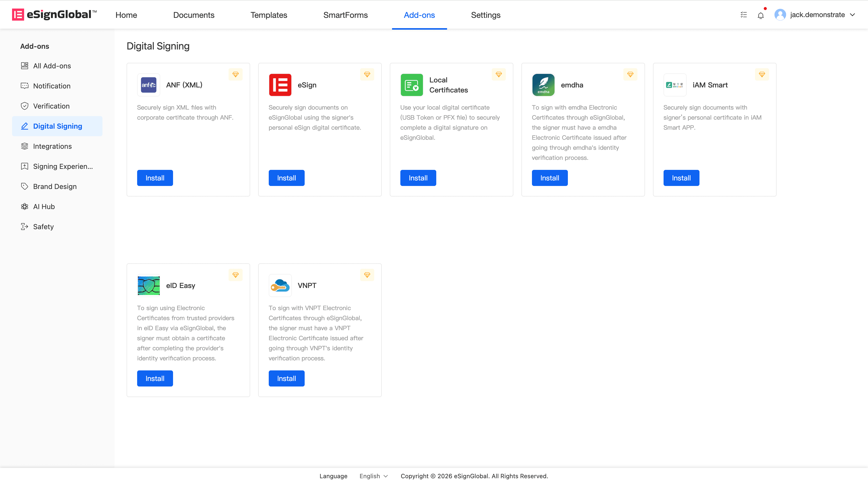Install the emdha add-on
Image resolution: width=868 pixels, height=484 pixels.
tap(550, 178)
